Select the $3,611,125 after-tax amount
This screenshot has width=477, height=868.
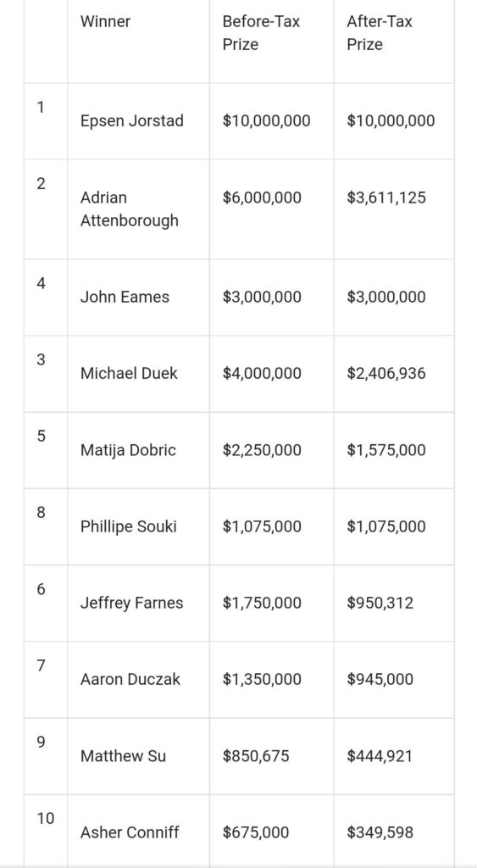point(386,198)
